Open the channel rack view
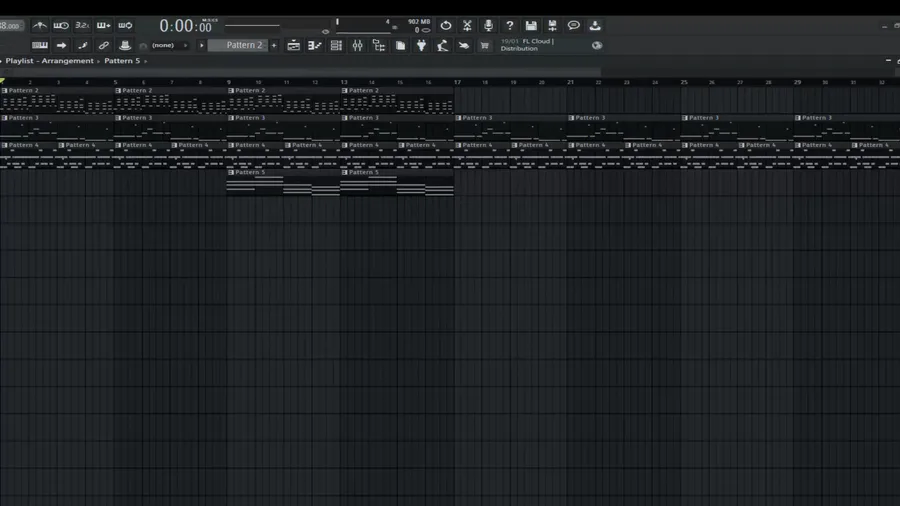The width and height of the screenshot is (900, 506). click(336, 45)
